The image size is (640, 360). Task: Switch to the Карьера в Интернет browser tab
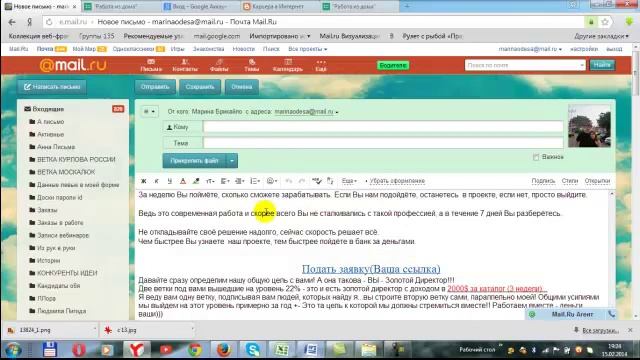(278, 7)
